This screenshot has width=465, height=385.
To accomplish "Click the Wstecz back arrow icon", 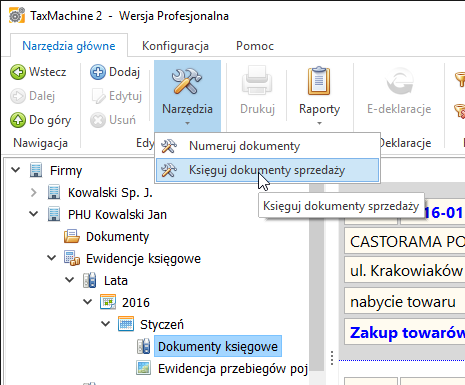I will point(18,72).
